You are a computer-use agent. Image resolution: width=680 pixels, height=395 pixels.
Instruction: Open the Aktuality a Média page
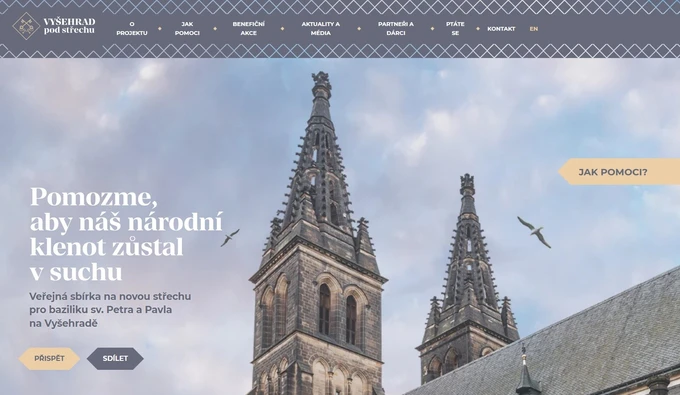pos(320,29)
